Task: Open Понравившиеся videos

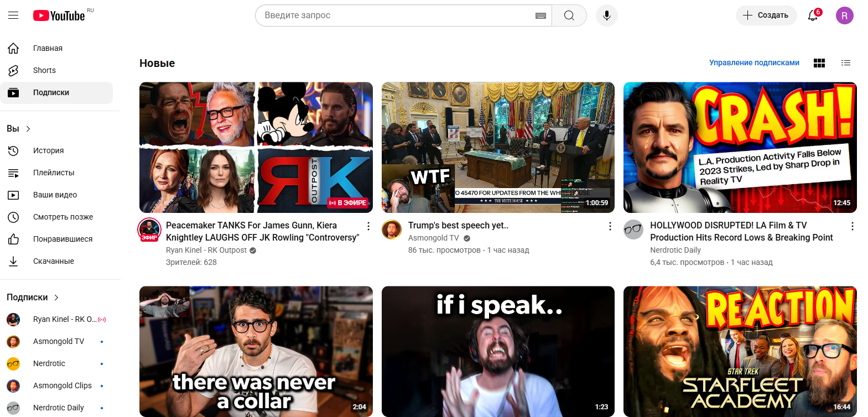Action: [x=56, y=239]
